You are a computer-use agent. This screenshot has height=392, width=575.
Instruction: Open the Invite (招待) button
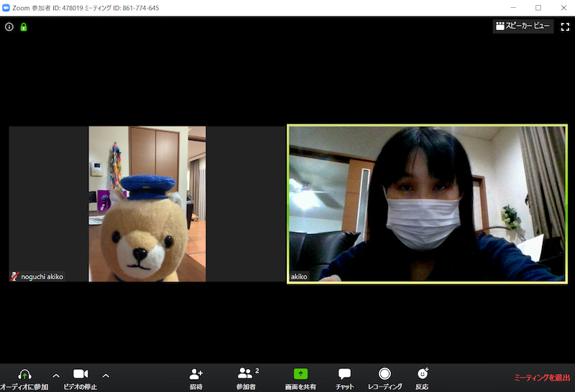tap(195, 378)
